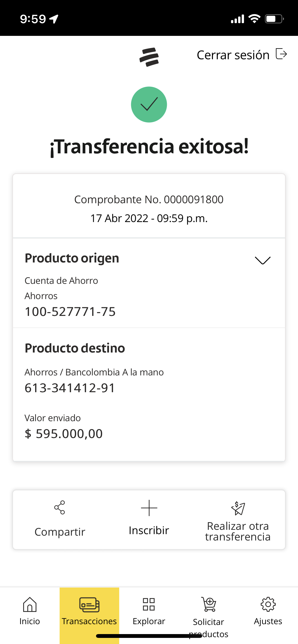Tap the paper plane transfer icon
The height and width of the screenshot is (644, 298).
tap(238, 508)
